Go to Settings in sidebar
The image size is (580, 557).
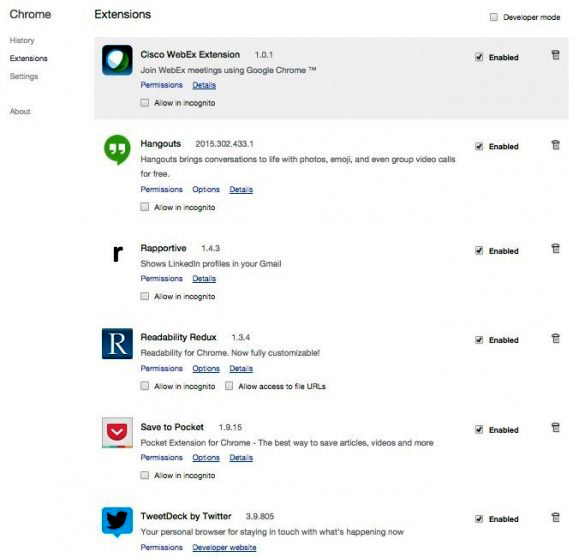(24, 76)
